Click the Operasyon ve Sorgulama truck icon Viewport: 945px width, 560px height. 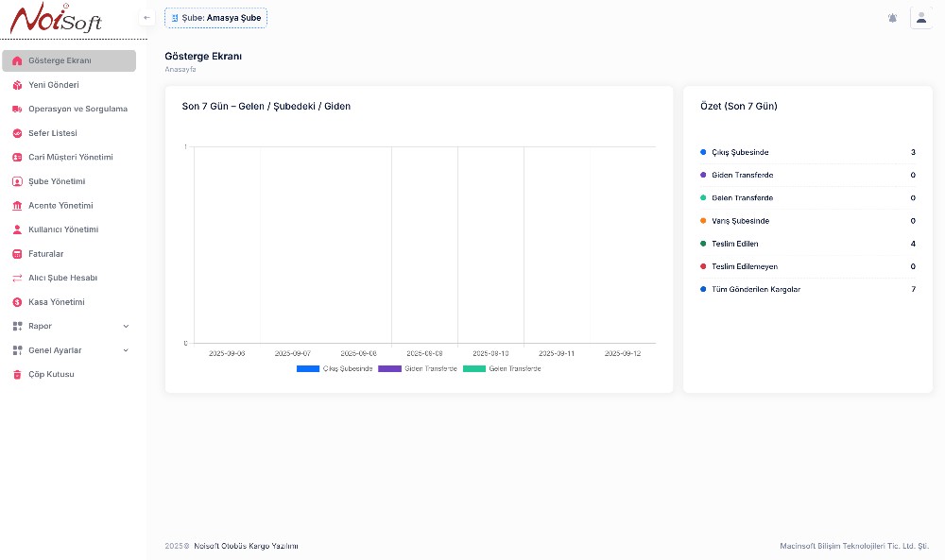17,109
